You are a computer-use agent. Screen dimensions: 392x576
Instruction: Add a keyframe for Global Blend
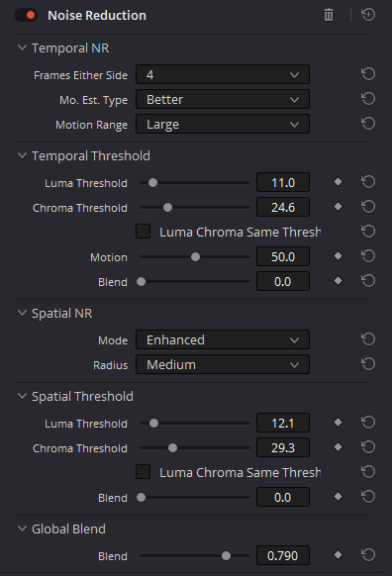point(338,555)
